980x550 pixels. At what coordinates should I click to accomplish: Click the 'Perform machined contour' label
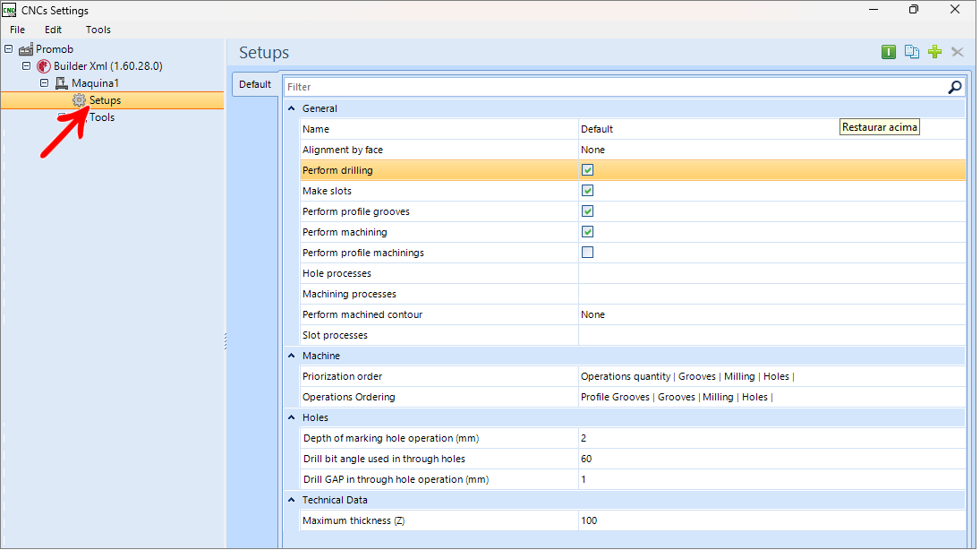point(362,314)
